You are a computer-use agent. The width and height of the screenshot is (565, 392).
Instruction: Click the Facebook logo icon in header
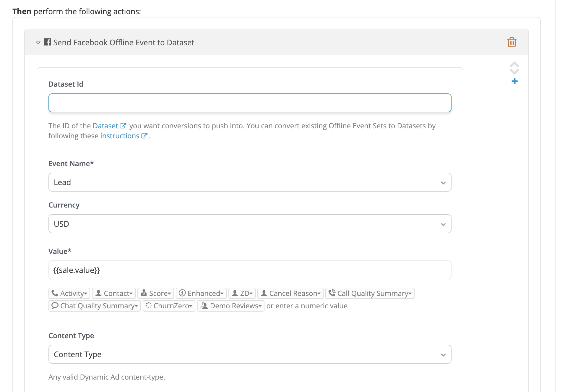tap(48, 42)
